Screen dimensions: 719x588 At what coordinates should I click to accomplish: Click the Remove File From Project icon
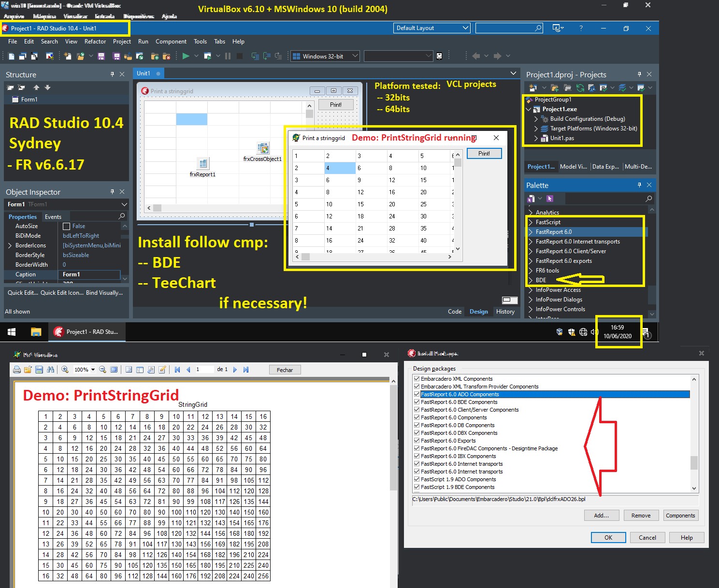click(x=166, y=56)
